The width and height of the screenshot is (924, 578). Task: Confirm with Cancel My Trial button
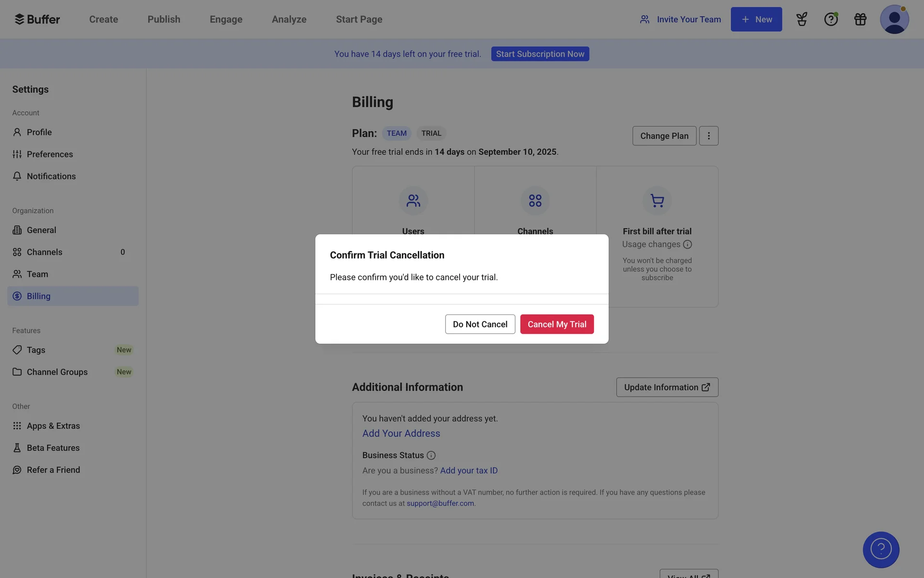tap(557, 324)
